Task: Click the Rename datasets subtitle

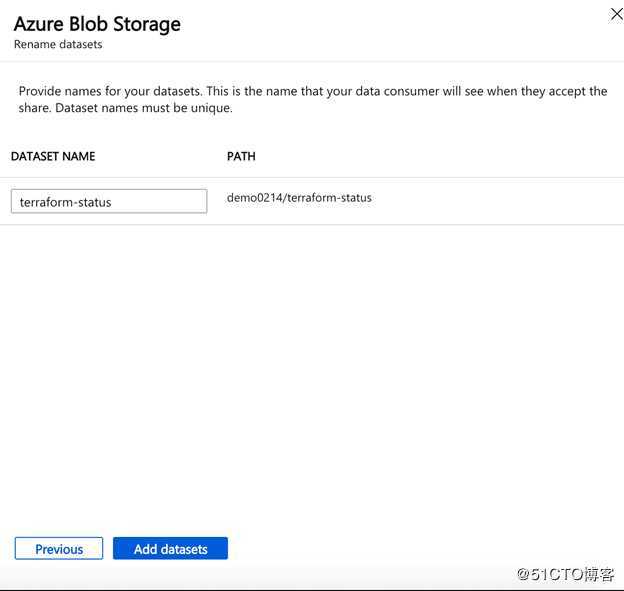Action: [58, 44]
